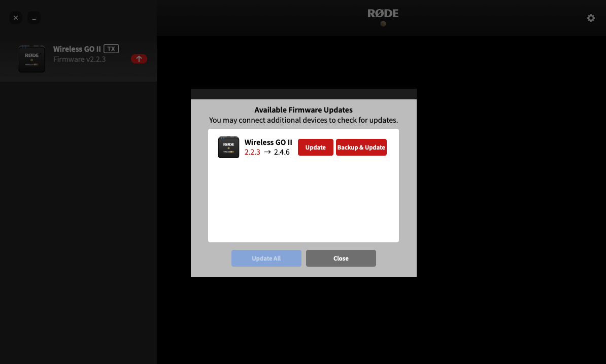The width and height of the screenshot is (606, 364).
Task: Click the red version number 2.2.3
Action: pyautogui.click(x=252, y=152)
